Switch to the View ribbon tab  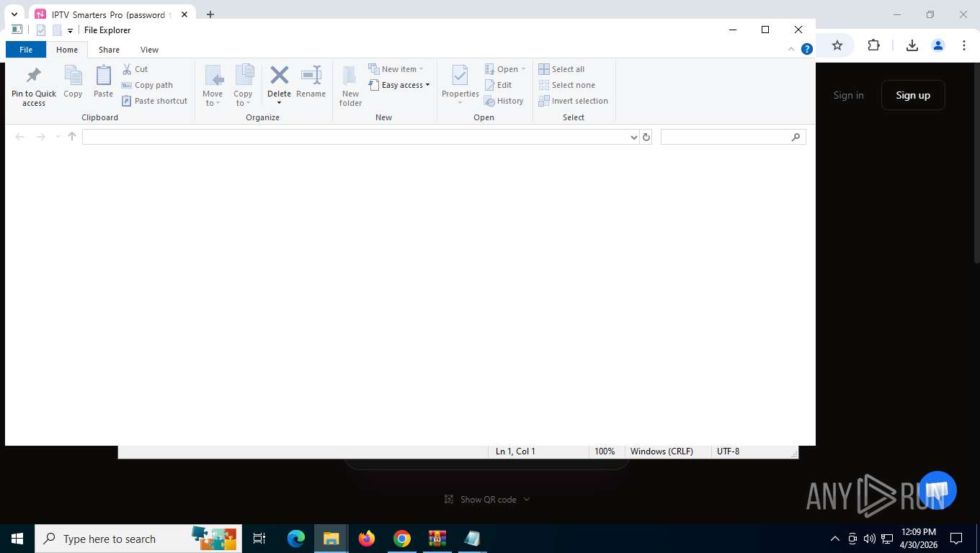(149, 50)
